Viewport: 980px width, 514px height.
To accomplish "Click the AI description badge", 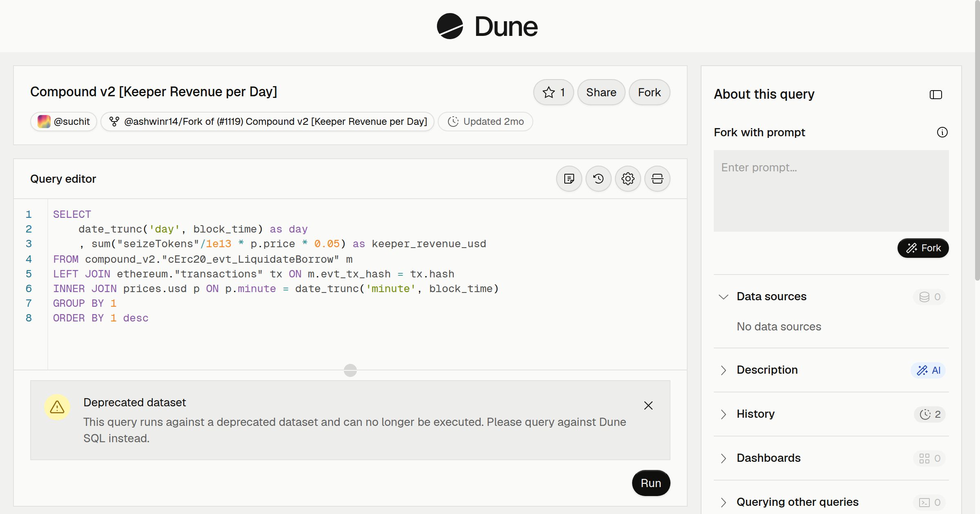I will coord(928,370).
